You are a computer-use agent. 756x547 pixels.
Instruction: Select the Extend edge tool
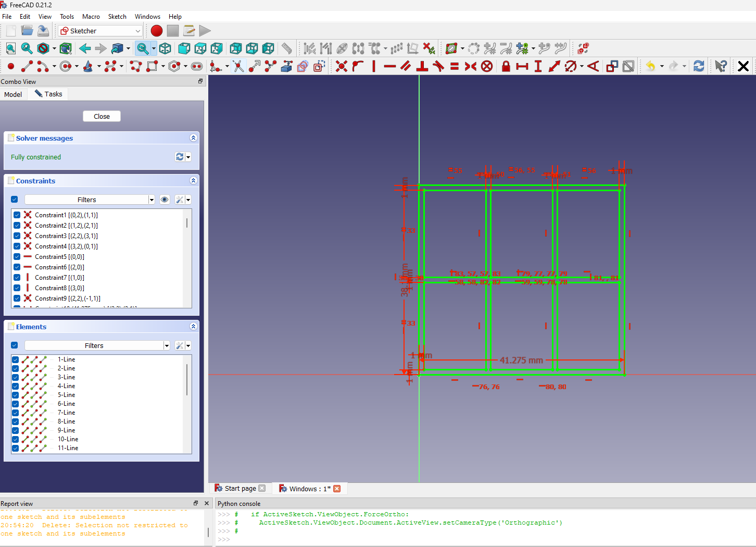click(x=255, y=66)
